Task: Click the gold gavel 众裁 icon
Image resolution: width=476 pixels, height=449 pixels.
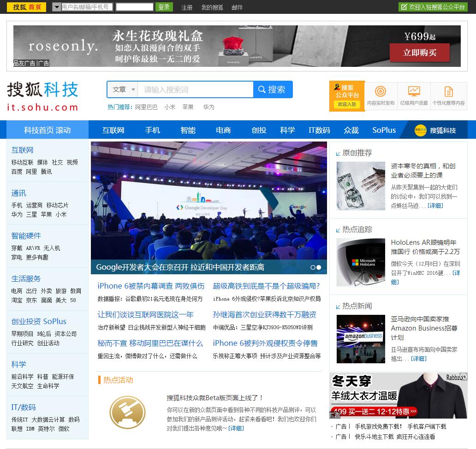Action: (127, 412)
